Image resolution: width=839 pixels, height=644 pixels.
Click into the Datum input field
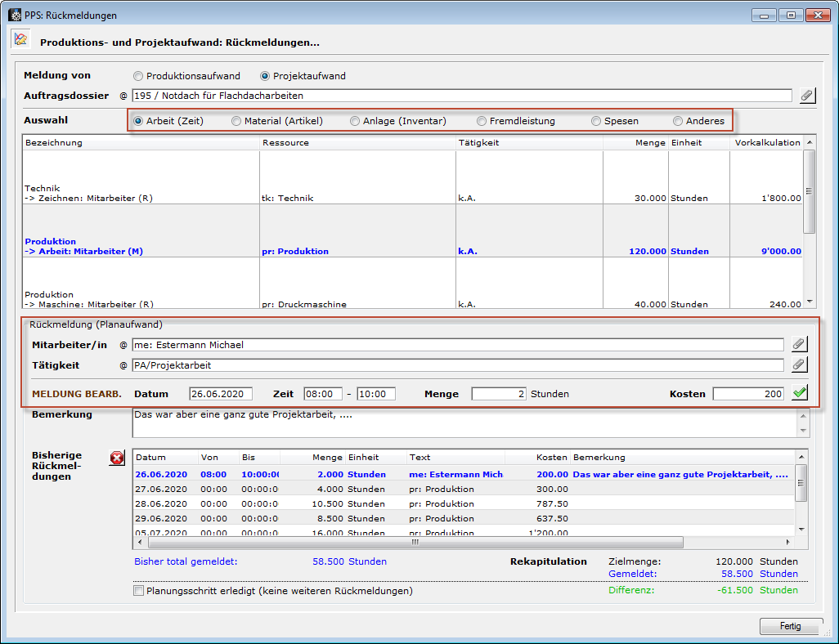coord(221,394)
